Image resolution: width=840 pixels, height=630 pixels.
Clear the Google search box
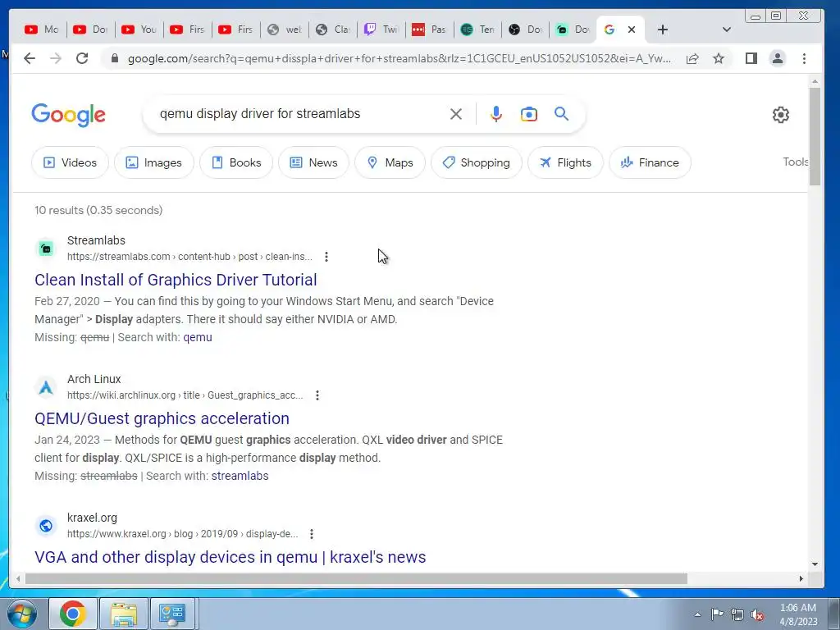pos(456,114)
